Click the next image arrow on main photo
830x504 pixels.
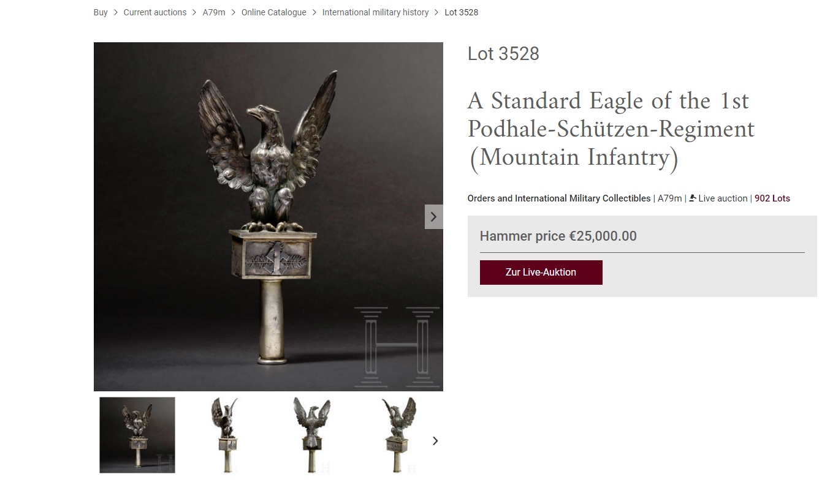tap(434, 217)
